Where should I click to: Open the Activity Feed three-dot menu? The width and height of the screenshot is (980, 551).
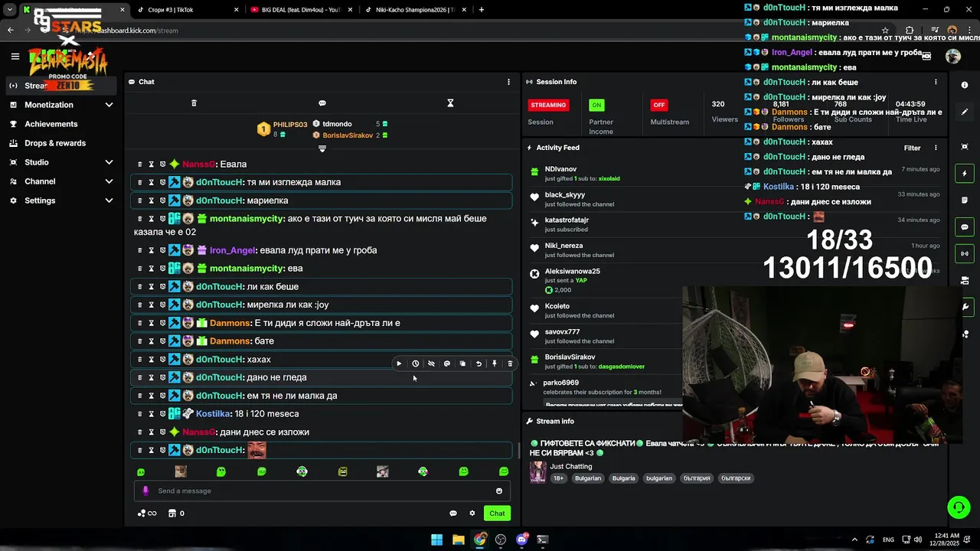coord(936,148)
